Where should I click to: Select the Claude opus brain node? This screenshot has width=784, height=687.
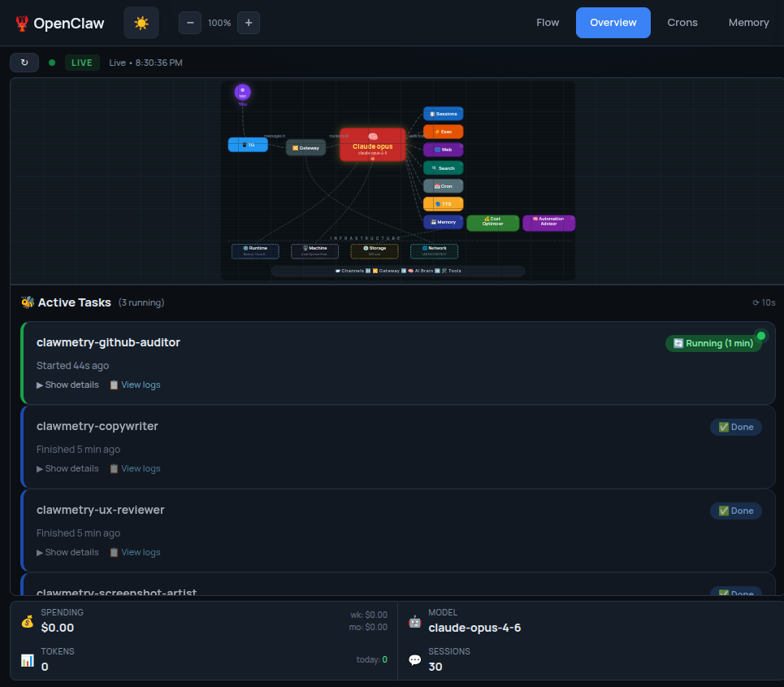[x=372, y=145]
